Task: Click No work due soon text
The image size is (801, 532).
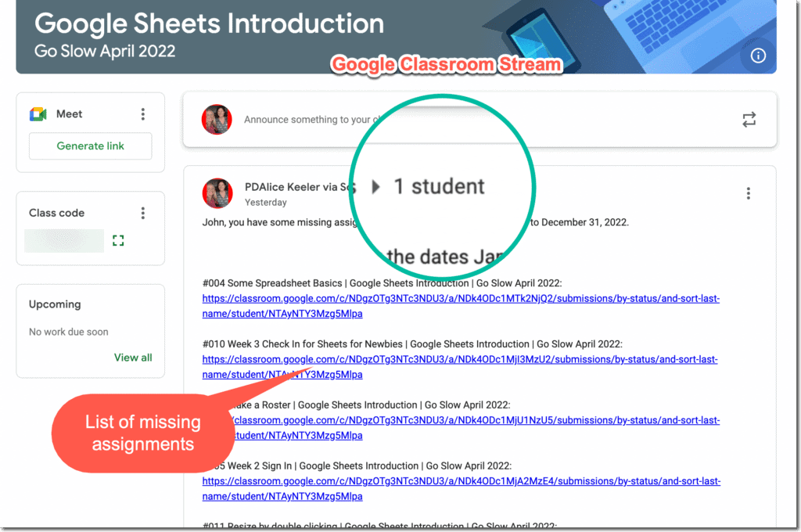Action: pos(69,332)
